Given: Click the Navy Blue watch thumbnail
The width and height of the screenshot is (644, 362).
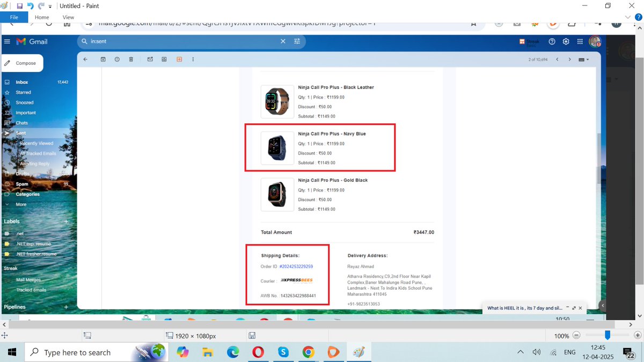Looking at the screenshot, I should pos(277,148).
